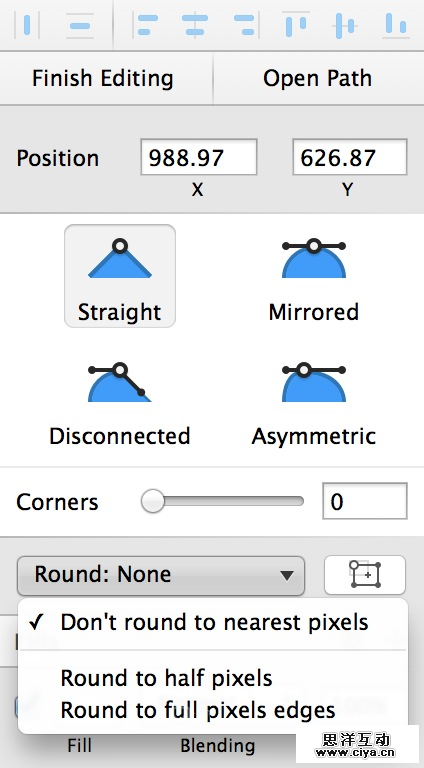Align objects to top edge
Image resolution: width=424 pixels, height=768 pixels.
(296, 24)
